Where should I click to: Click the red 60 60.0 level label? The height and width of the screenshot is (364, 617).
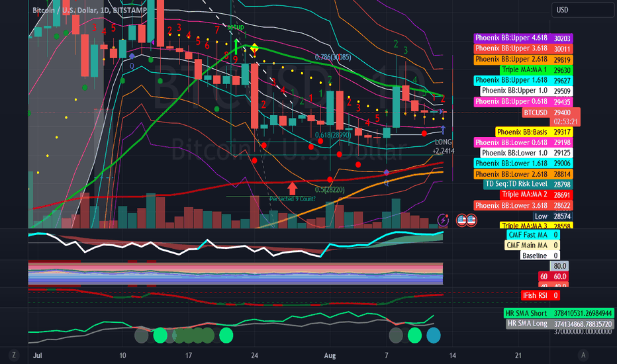pos(553,276)
